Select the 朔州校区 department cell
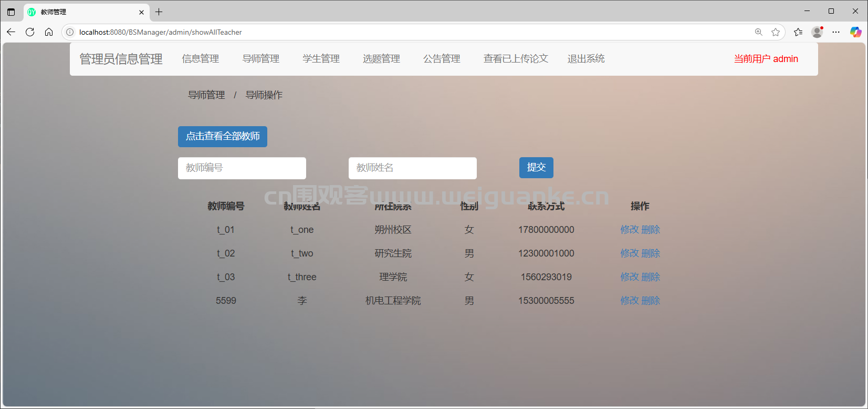Image resolution: width=868 pixels, height=409 pixels. (393, 230)
